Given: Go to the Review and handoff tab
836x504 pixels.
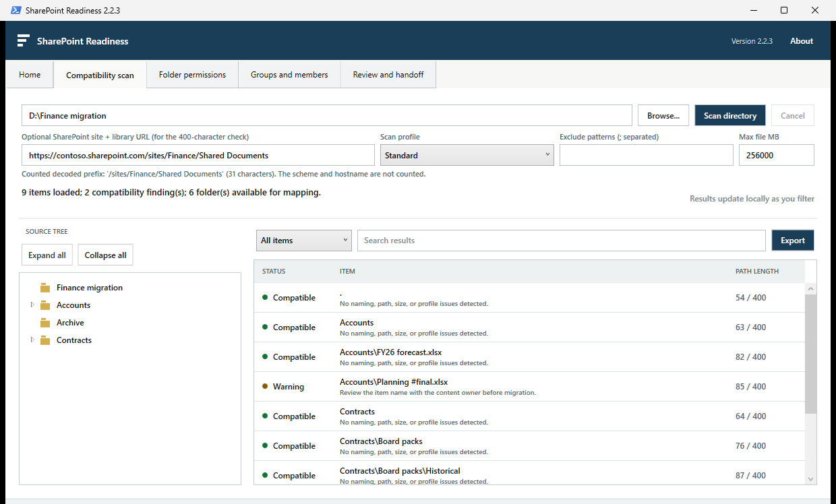Looking at the screenshot, I should coord(388,75).
